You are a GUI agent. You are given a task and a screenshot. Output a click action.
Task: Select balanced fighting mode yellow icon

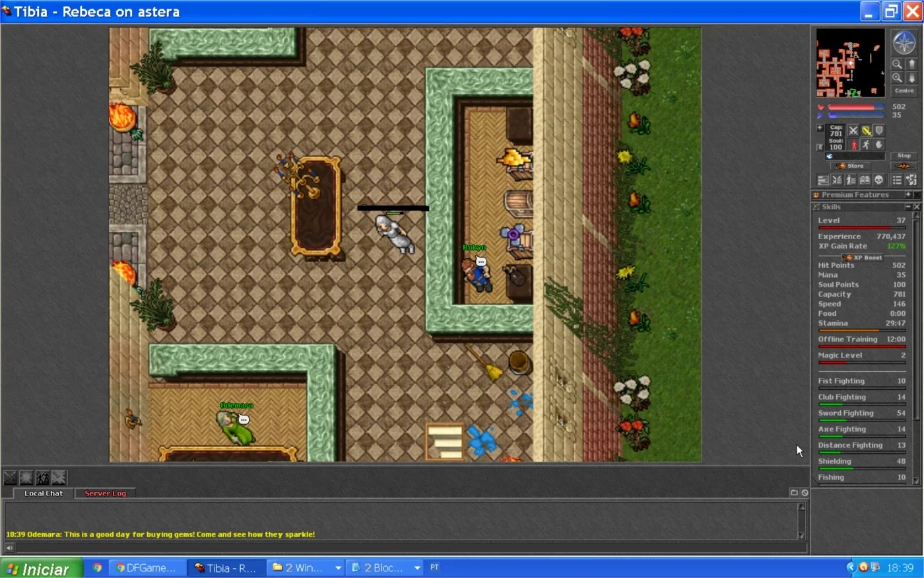(866, 131)
